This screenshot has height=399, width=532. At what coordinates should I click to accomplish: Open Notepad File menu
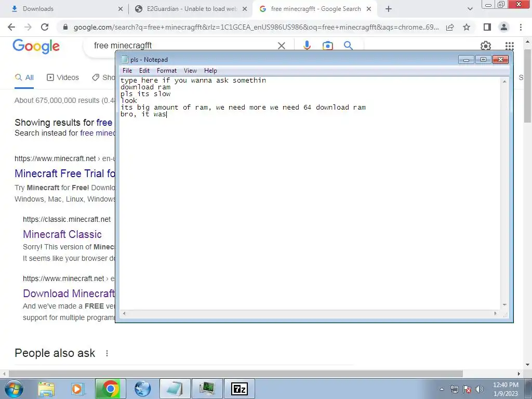click(127, 71)
